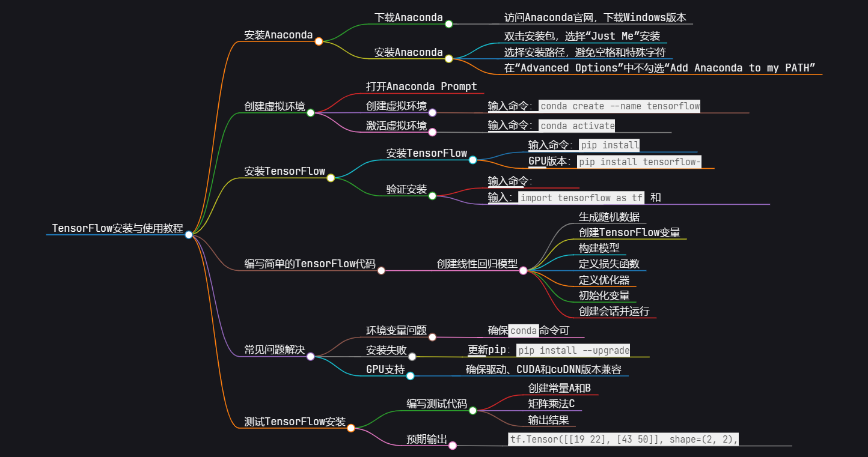Click the 创建线性回归模型 label text

click(477, 264)
